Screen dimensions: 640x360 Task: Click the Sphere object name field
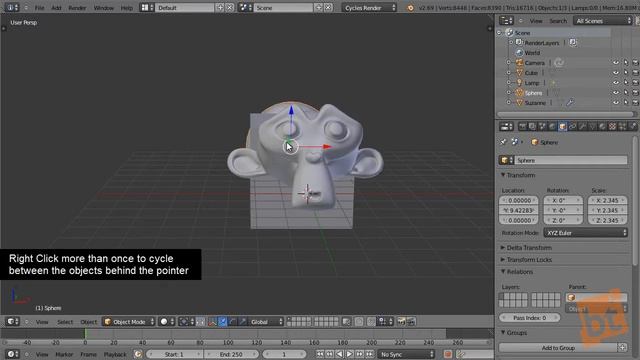(x=571, y=160)
